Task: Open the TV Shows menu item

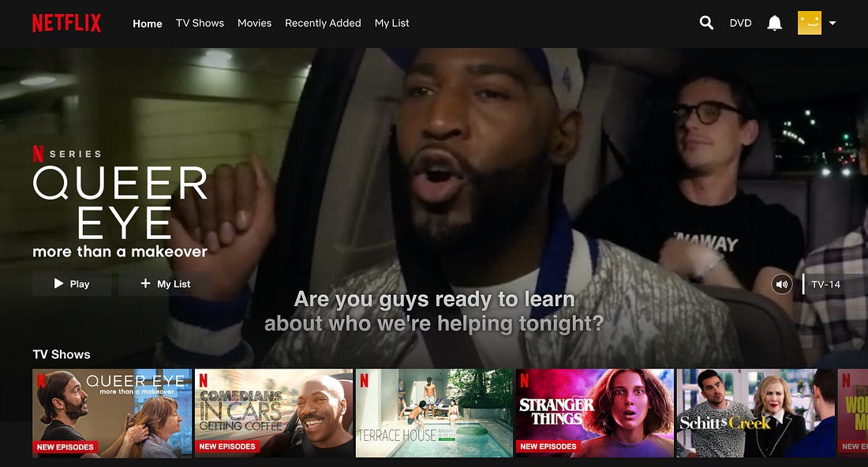Action: pos(200,23)
